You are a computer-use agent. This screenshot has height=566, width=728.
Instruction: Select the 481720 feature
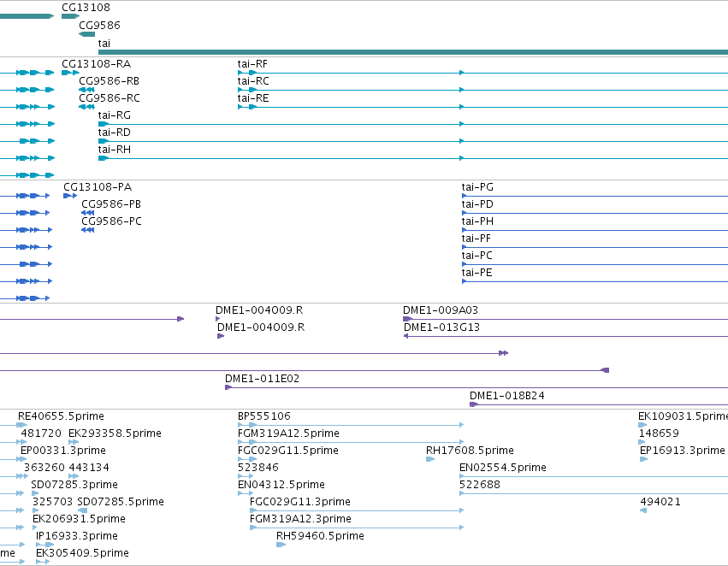tap(41, 433)
